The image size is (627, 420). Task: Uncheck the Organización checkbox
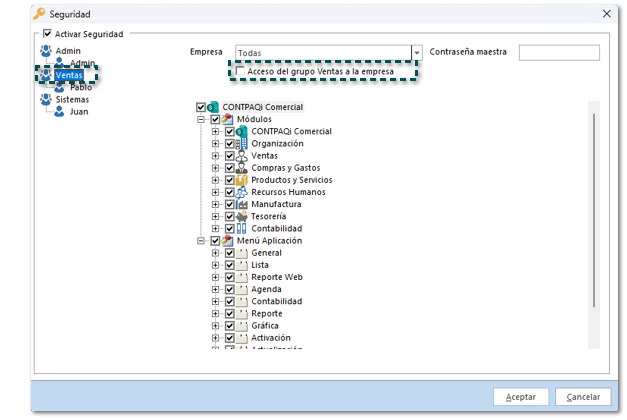point(230,144)
